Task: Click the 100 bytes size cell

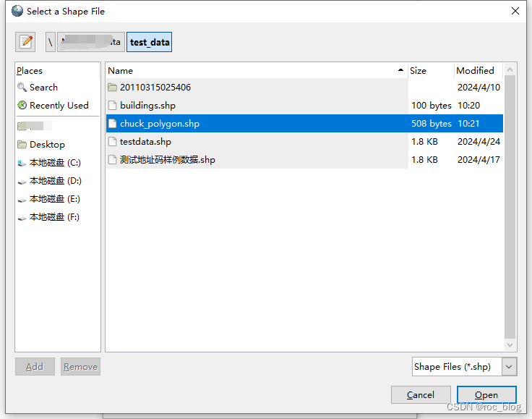Action: click(432, 105)
